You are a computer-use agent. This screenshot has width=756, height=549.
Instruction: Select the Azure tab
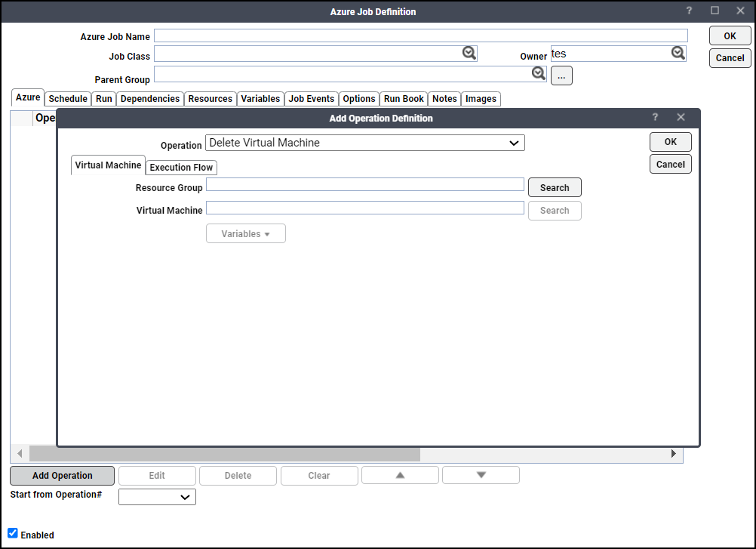point(28,97)
